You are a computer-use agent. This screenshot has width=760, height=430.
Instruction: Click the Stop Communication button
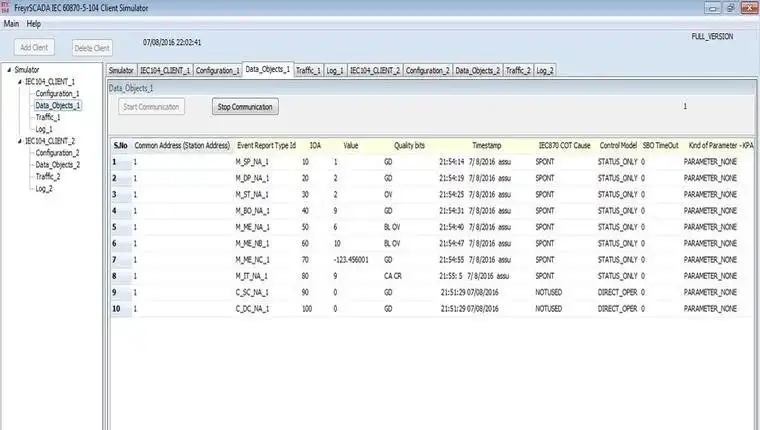click(x=245, y=107)
